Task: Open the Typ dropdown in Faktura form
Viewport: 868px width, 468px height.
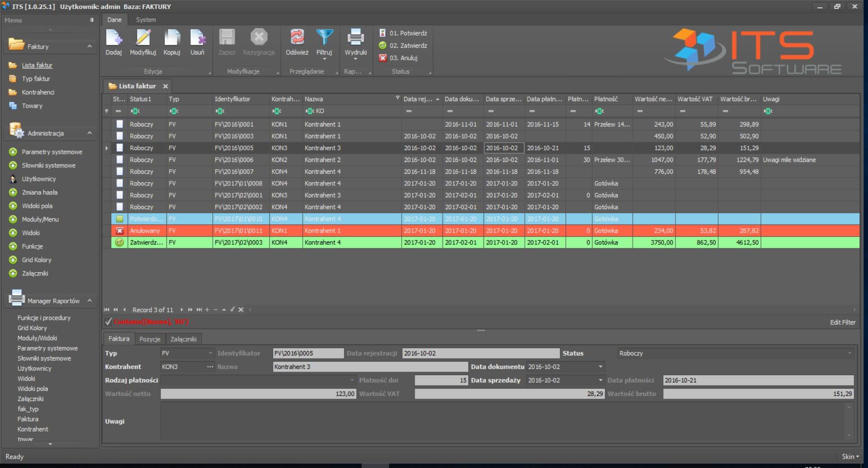Action: [x=210, y=354]
